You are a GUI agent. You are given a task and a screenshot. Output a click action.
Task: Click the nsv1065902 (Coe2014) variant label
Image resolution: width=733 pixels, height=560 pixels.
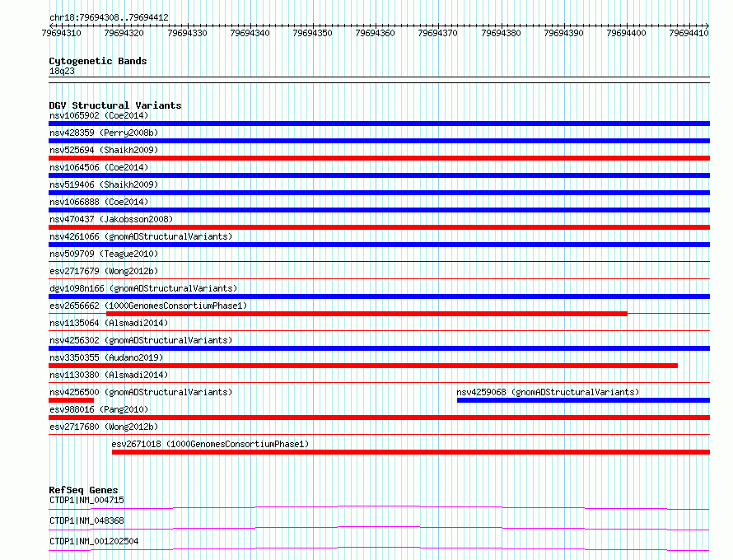(x=99, y=115)
